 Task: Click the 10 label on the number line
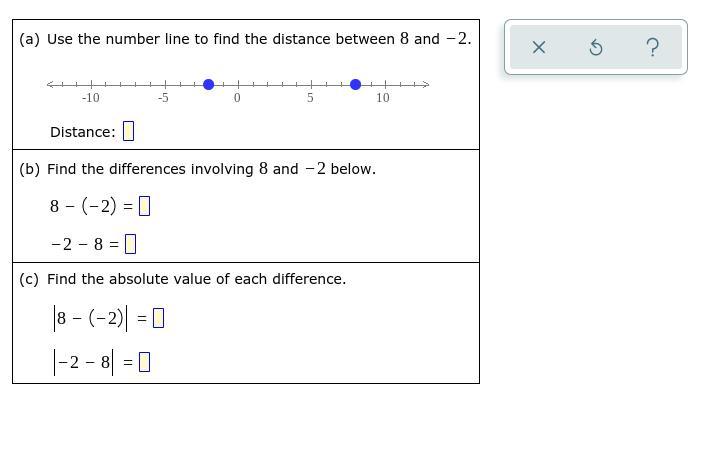point(383,98)
